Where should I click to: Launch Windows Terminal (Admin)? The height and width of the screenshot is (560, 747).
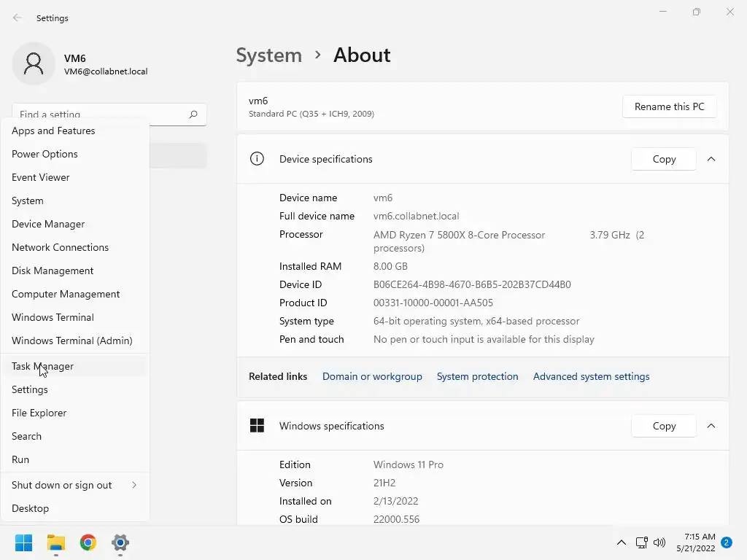click(75, 341)
